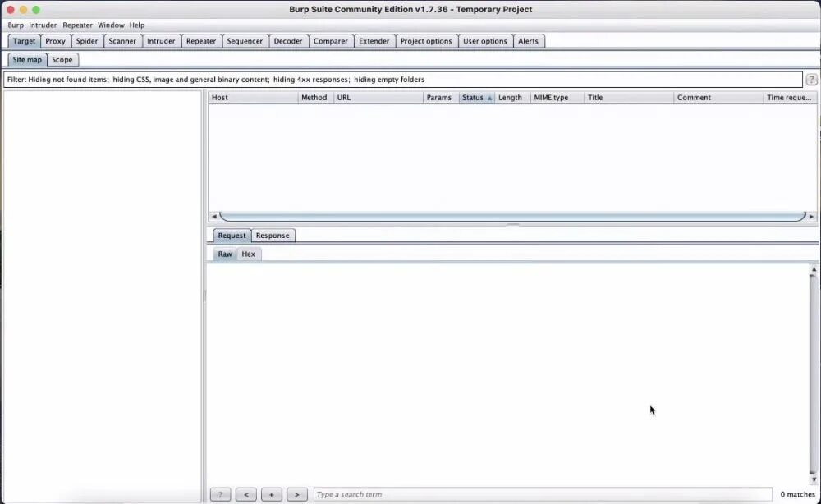Image resolution: width=821 pixels, height=504 pixels.
Task: Click the request pane scroll-down arrow
Action: pyautogui.click(x=814, y=479)
